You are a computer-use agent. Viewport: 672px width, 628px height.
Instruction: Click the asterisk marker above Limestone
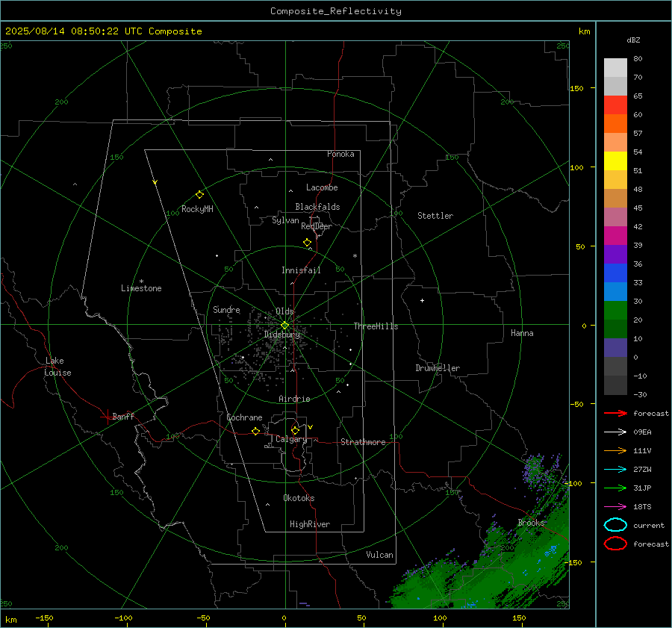141,282
